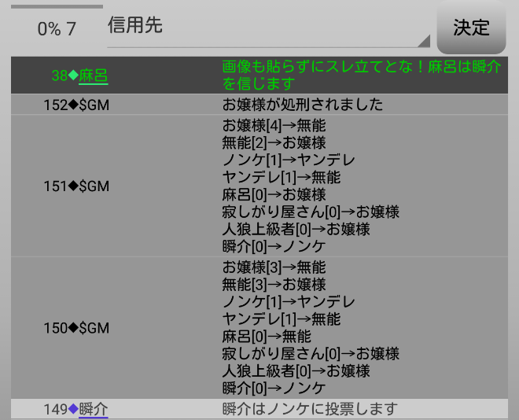The image size is (519, 420).
Task: Click the $GM name in post 150
Action: click(x=94, y=328)
